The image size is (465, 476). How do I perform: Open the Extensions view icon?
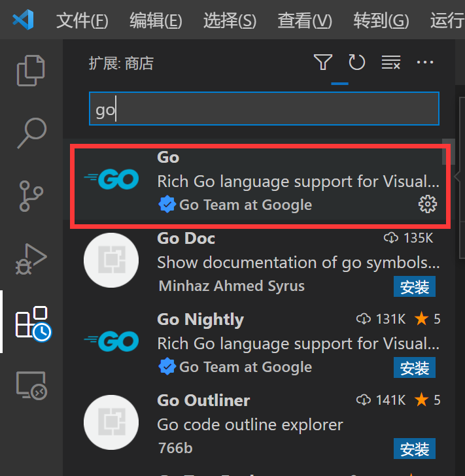pos(33,324)
